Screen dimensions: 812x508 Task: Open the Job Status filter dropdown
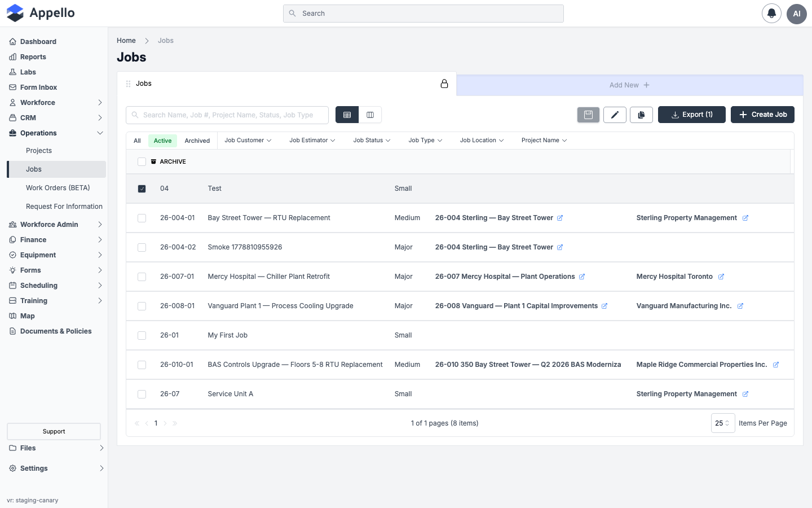pos(372,141)
